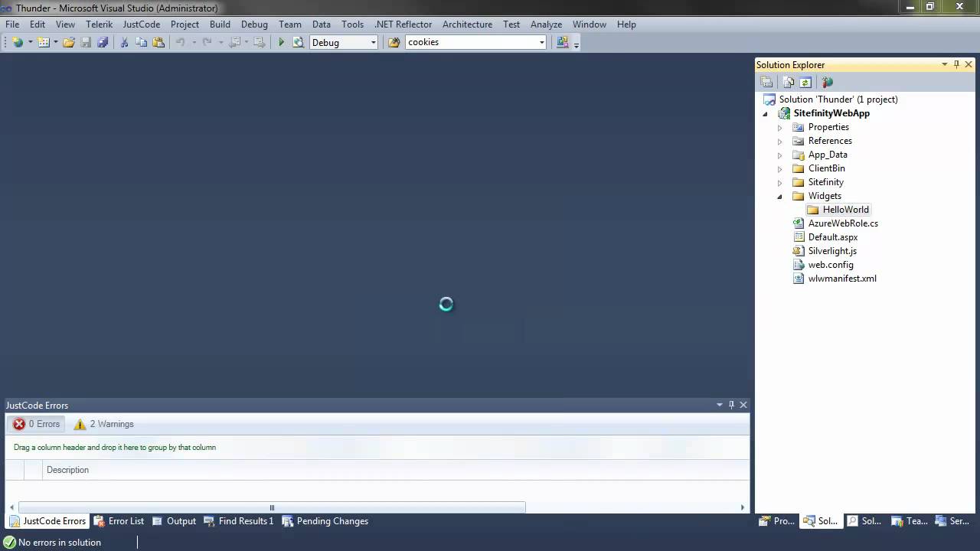Click the Save All toolbar icon
Viewport: 980px width, 551px height.
(103, 42)
